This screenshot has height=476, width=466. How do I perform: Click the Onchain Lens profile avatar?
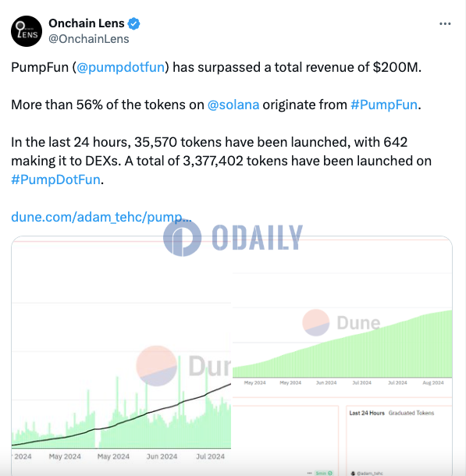coord(27,31)
